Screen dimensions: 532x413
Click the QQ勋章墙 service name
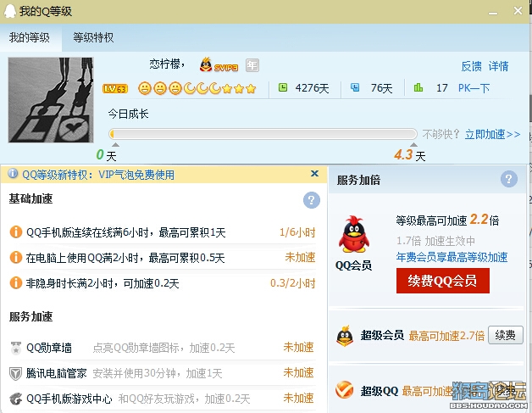coord(49,348)
